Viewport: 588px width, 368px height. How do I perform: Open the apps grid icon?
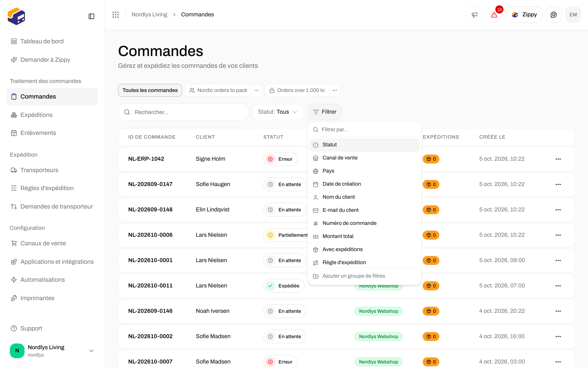pyautogui.click(x=116, y=15)
